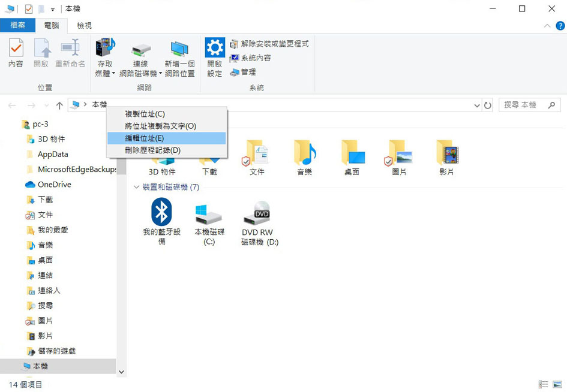Click the search magnifier icon
Screen dimensions: 567x392
click(551, 105)
